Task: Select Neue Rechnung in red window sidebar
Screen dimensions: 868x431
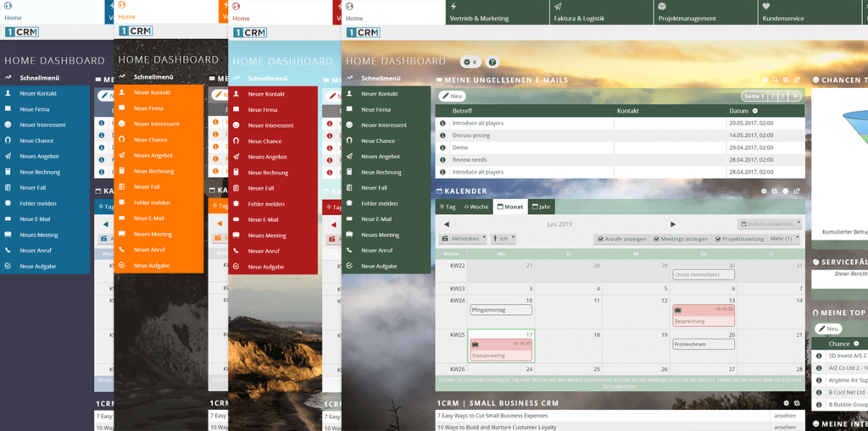Action: (272, 173)
